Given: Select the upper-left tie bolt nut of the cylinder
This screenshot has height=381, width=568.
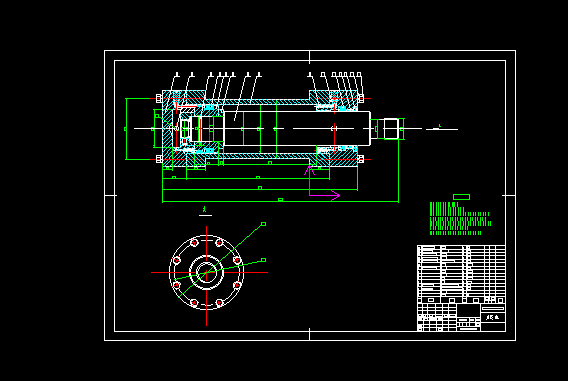Looking at the screenshot, I should click(159, 99).
